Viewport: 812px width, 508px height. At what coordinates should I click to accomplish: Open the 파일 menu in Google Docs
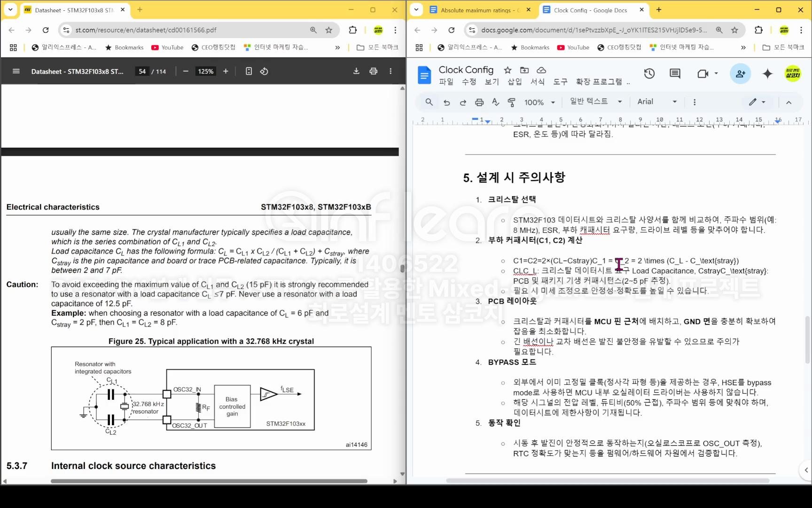446,82
